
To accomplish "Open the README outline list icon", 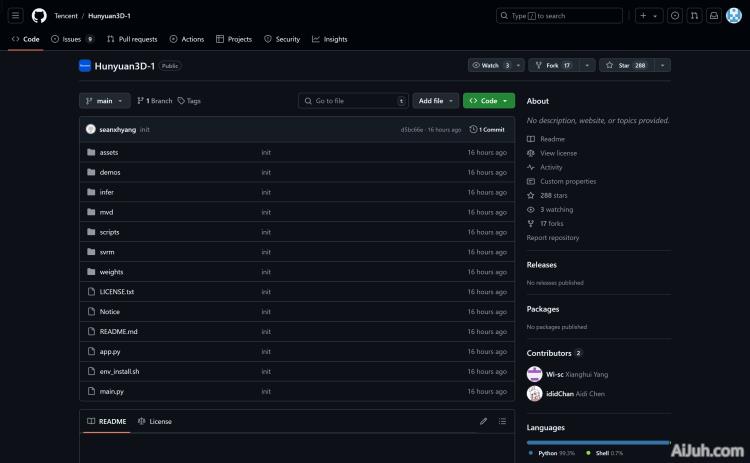I will (502, 421).
